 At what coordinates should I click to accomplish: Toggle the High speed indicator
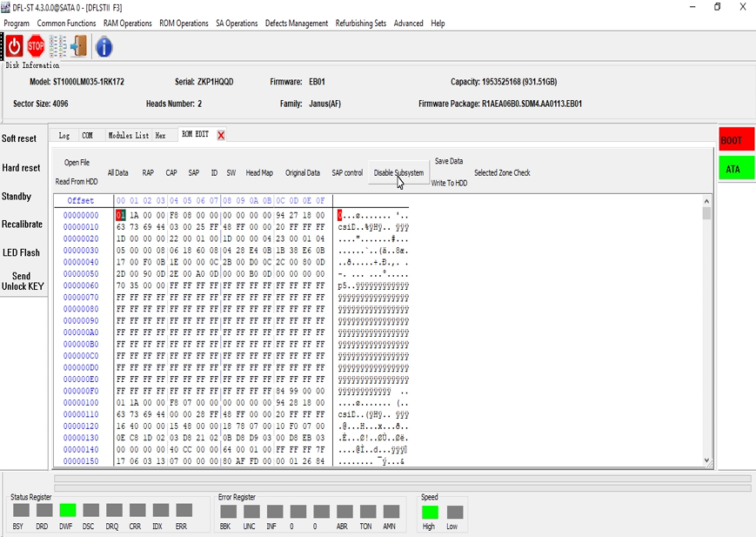(428, 511)
